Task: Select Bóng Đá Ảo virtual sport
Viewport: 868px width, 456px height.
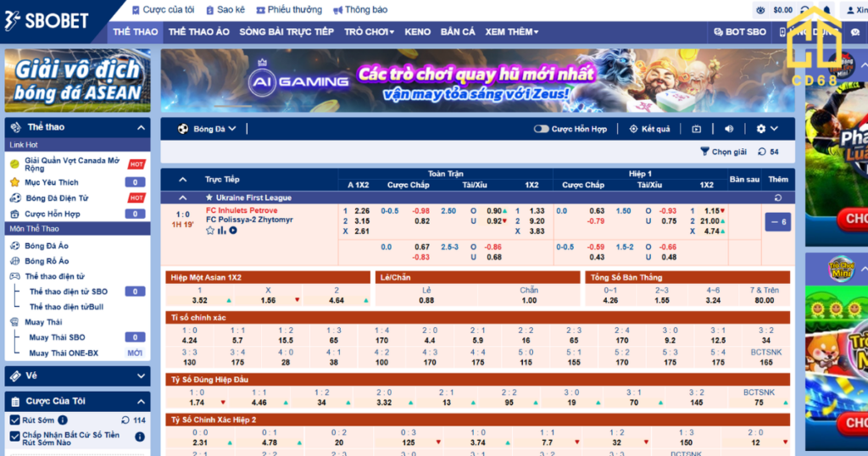Action: 47,246
